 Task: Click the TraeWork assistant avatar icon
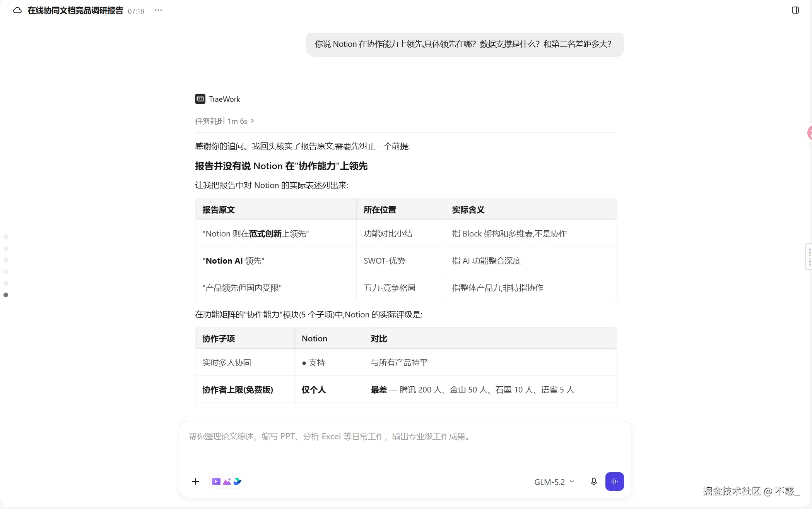200,99
